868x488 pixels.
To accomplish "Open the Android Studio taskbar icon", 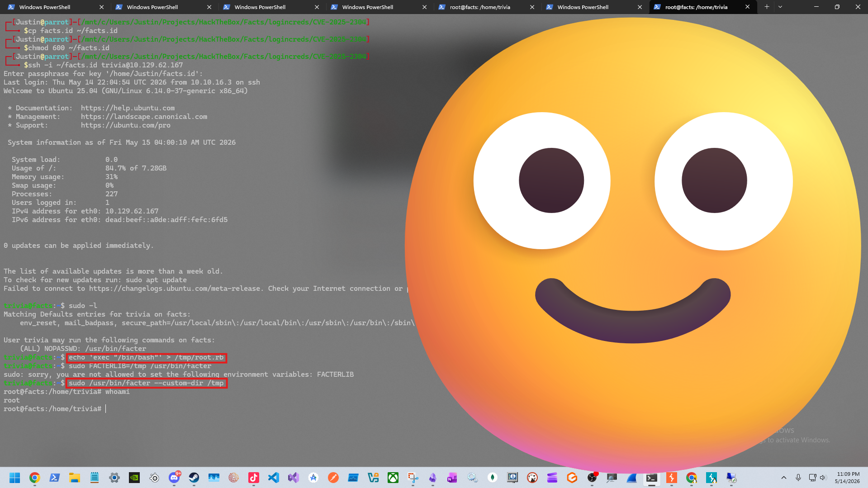I will pyautogui.click(x=313, y=478).
